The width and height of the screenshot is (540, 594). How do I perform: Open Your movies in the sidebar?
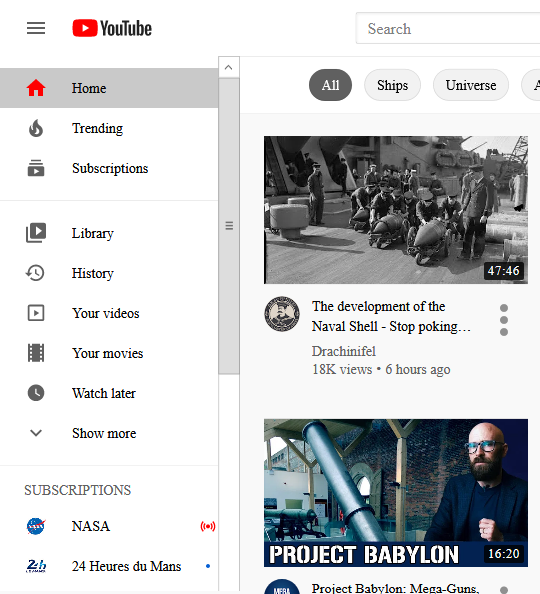(x=109, y=353)
